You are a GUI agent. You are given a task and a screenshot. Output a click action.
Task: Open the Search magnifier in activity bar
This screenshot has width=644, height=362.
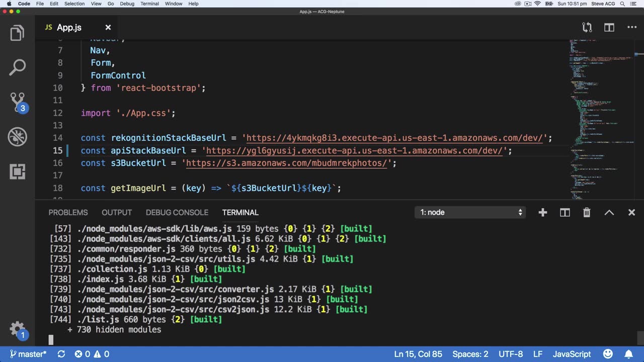click(17, 67)
